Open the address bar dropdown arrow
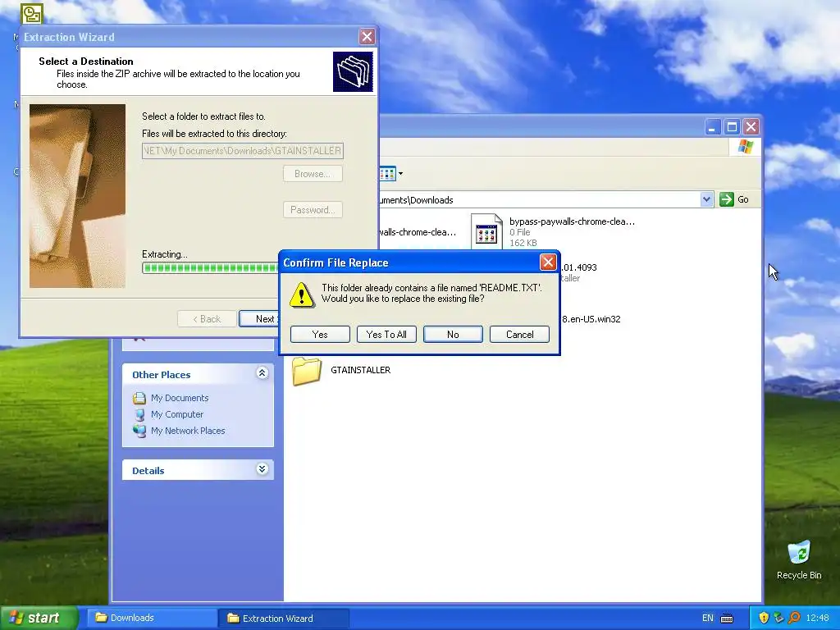The height and width of the screenshot is (630, 840). (x=706, y=199)
